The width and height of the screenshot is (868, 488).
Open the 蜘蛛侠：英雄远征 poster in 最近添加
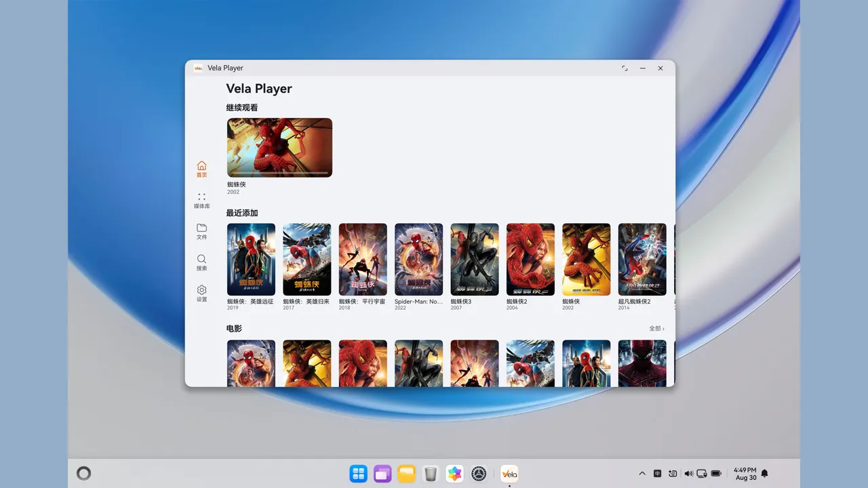(251, 260)
